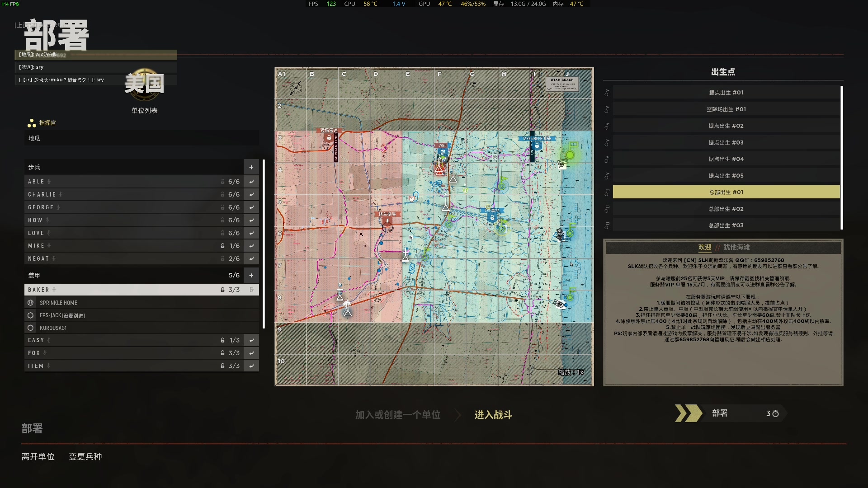
Task: Select player KUROUSAG1 in BAKER squad
Action: [x=53, y=328]
